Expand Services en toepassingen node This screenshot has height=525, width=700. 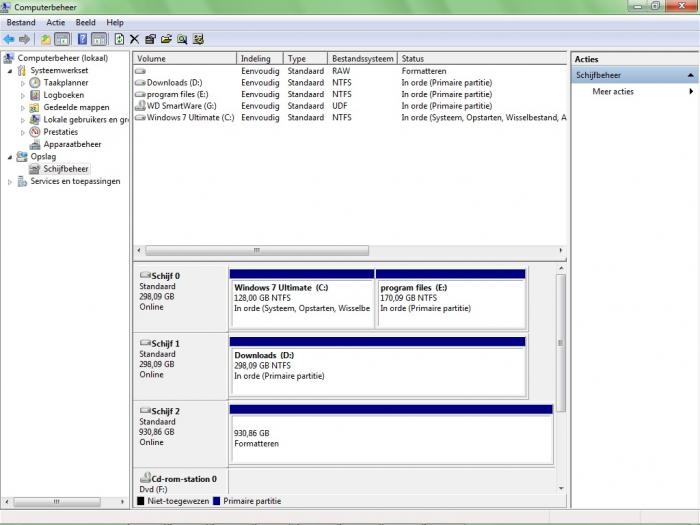10,182
